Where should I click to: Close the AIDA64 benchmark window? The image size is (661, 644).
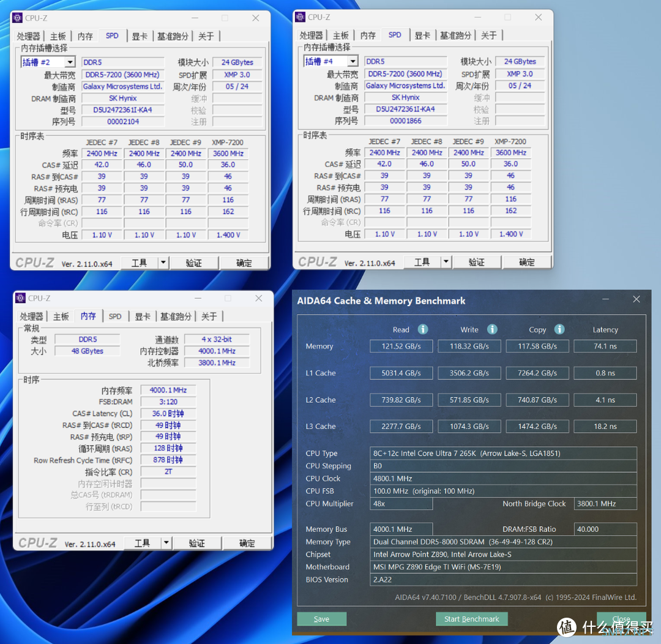(637, 299)
